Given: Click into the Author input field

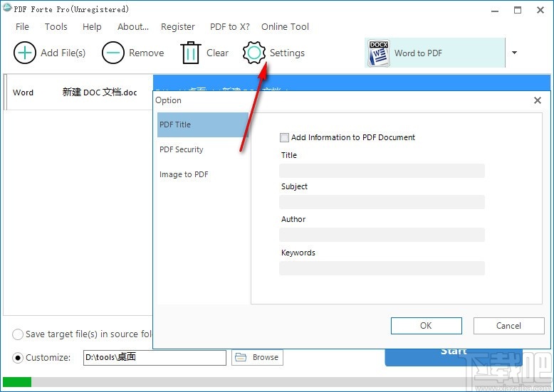Looking at the screenshot, I should [x=382, y=235].
